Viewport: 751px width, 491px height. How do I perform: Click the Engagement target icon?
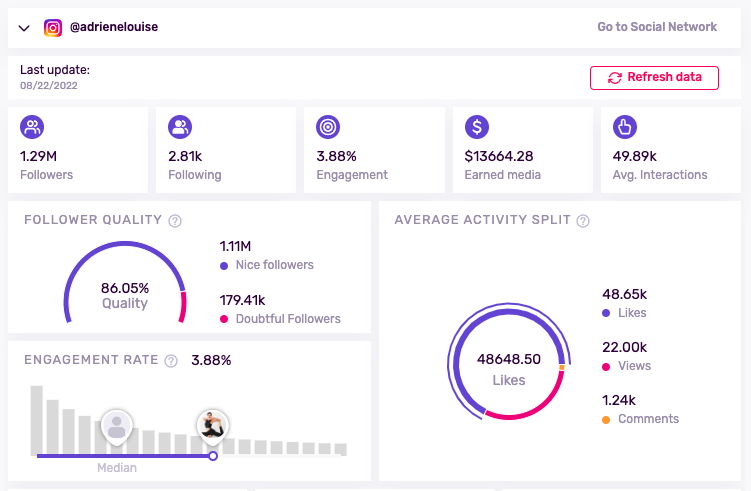(x=329, y=127)
